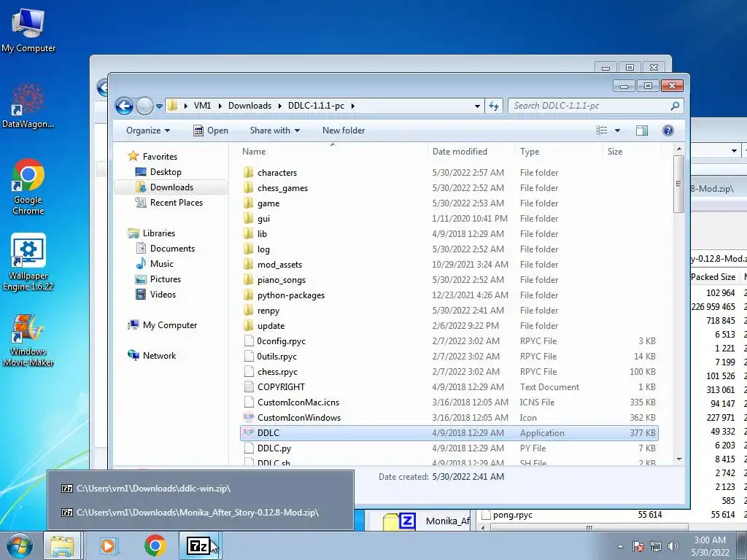The width and height of the screenshot is (747, 560).
Task: Click the Windows Media Player taskbar icon
Action: [x=109, y=546]
